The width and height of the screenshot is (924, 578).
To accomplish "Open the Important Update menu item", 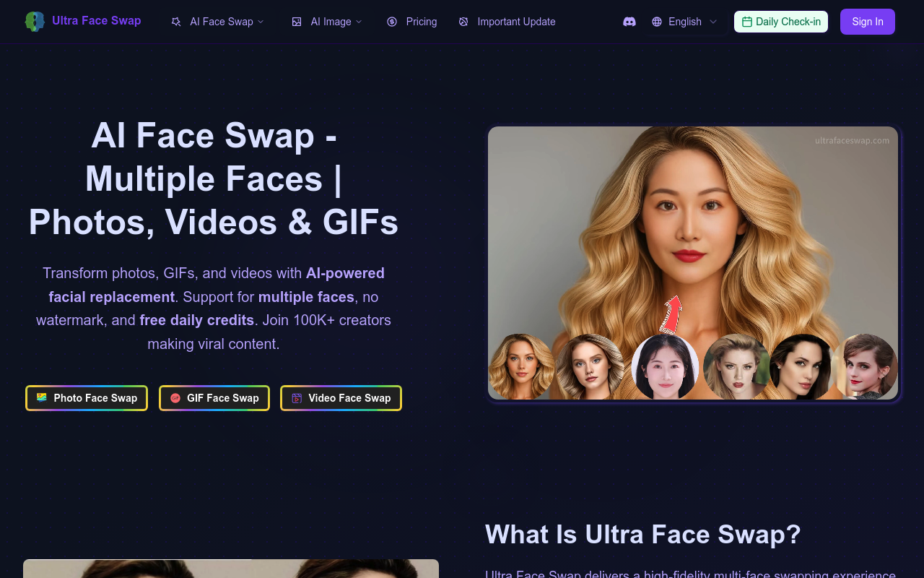I will (x=515, y=22).
